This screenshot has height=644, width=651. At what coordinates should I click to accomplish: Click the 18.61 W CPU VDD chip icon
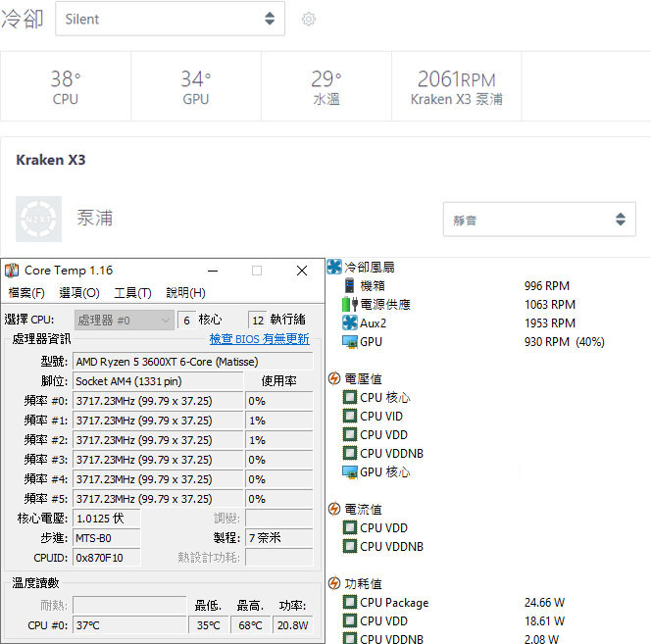click(350, 620)
